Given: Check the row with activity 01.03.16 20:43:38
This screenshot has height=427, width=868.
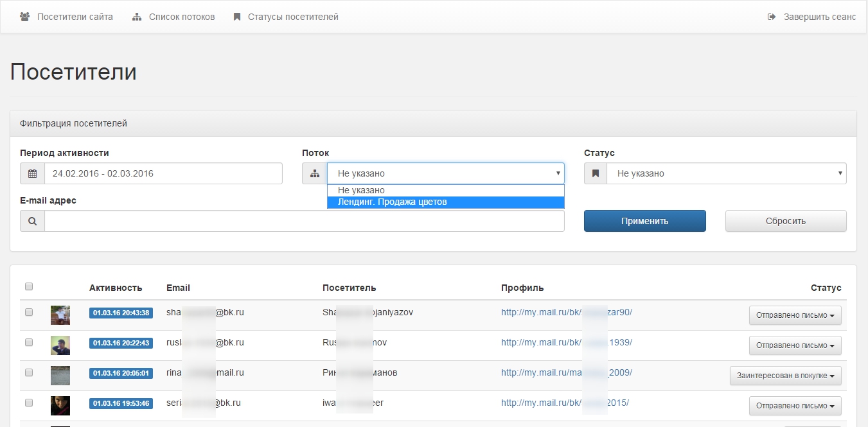Looking at the screenshot, I should point(29,313).
